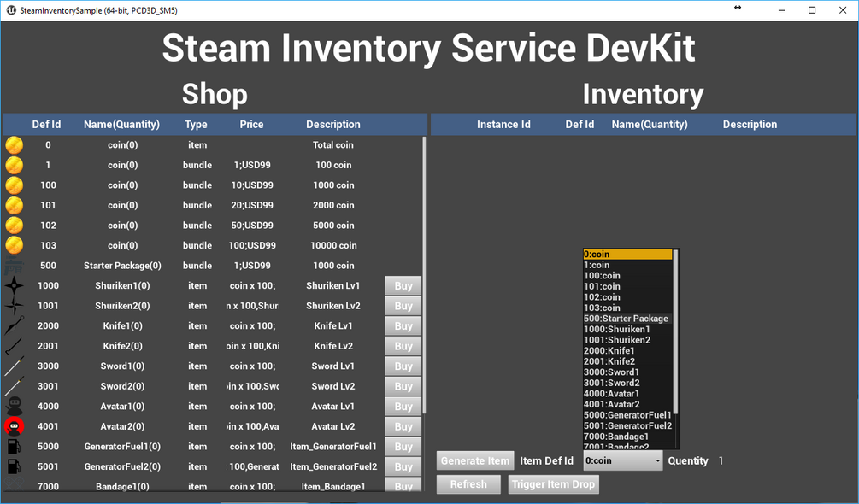Click the Unreal Engine logo in the title bar

tap(11, 10)
